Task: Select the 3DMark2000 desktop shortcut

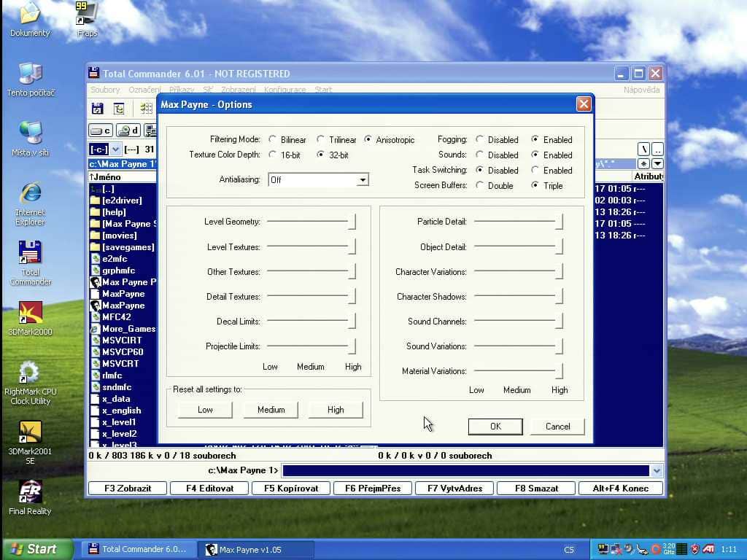Action: click(x=31, y=318)
